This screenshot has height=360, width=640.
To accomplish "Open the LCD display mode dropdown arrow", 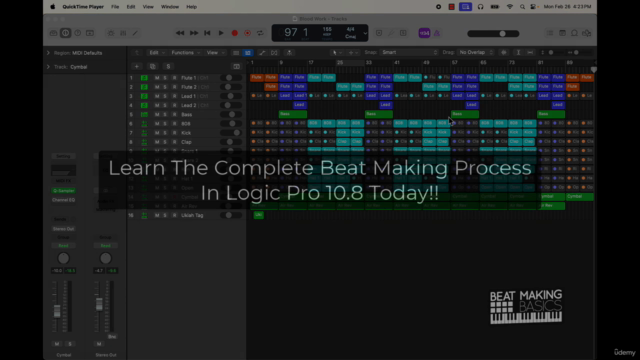I will tap(365, 33).
